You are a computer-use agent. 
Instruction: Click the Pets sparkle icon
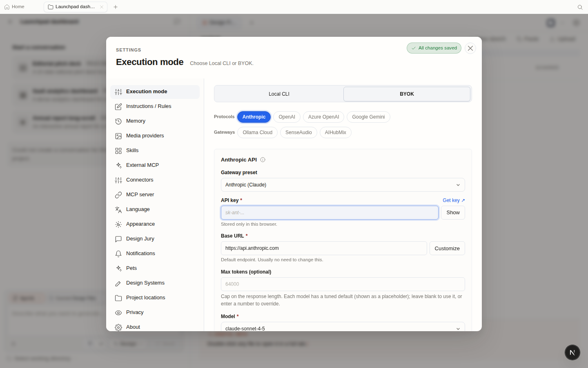point(118,269)
